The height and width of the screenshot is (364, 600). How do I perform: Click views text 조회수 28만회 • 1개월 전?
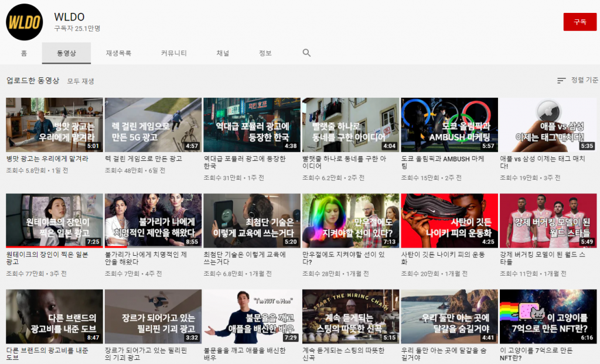coord(336,274)
